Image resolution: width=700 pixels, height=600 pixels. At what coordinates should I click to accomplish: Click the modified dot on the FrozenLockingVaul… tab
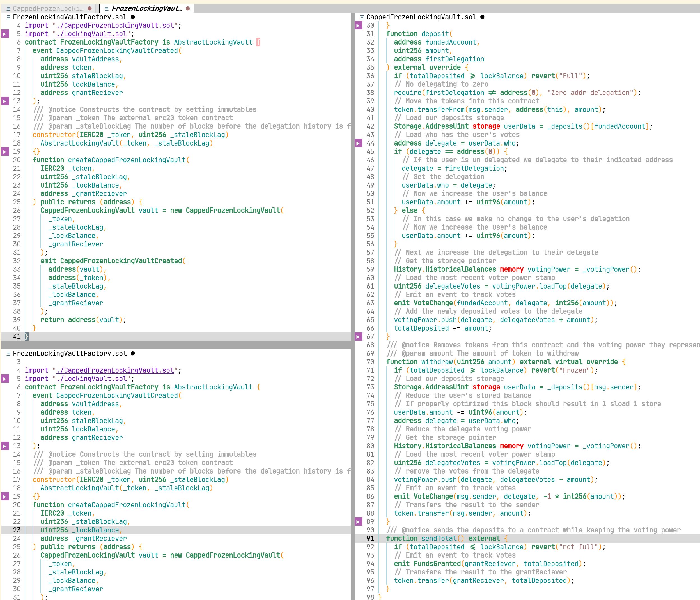pos(188,8)
